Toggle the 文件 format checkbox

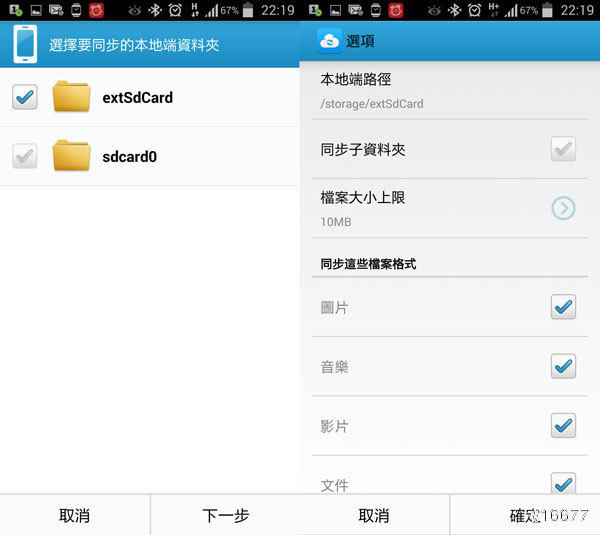563,483
